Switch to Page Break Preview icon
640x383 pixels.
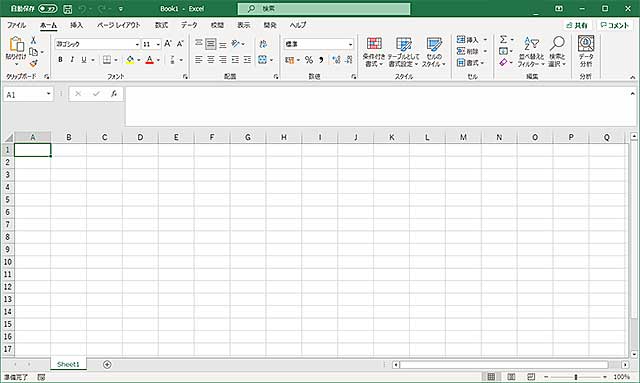(x=531, y=376)
